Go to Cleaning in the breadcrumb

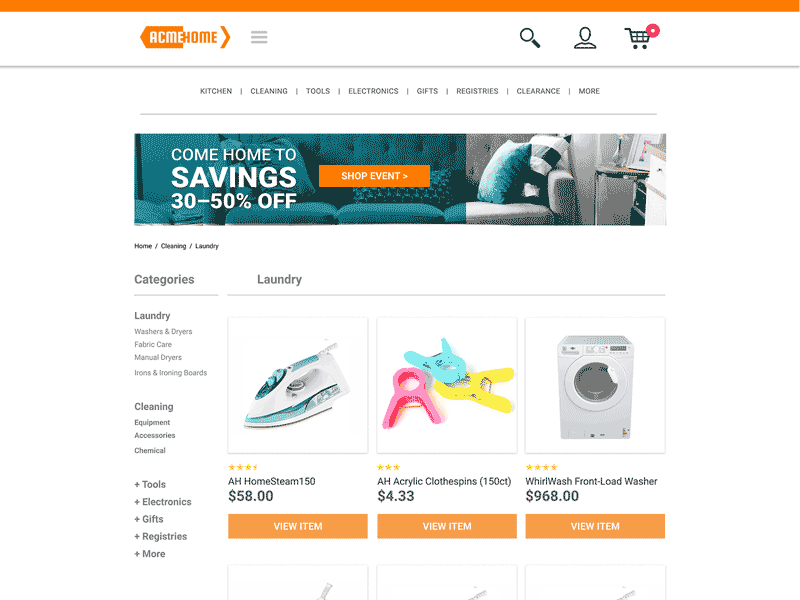pos(173,246)
